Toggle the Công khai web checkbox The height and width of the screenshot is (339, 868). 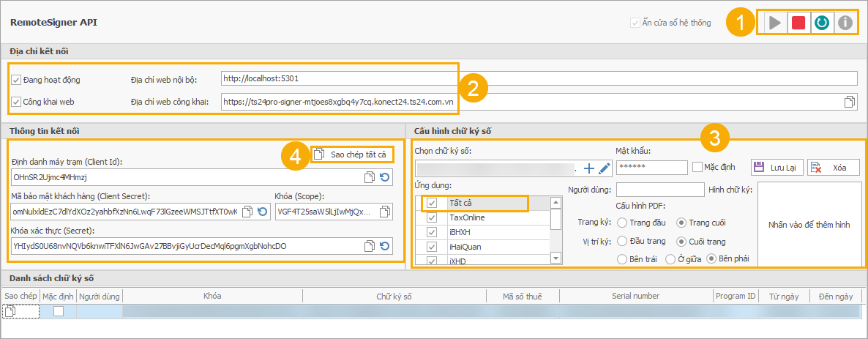15,102
